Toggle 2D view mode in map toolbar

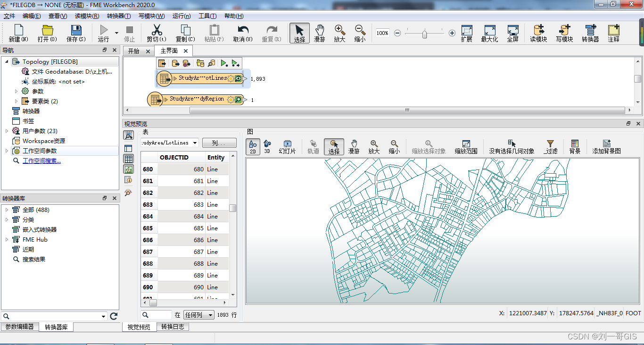[253, 146]
